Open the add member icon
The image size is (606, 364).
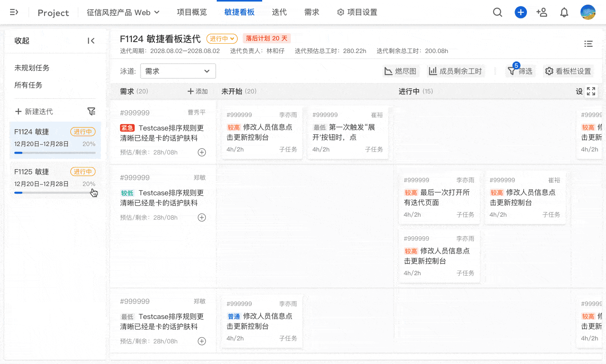542,12
